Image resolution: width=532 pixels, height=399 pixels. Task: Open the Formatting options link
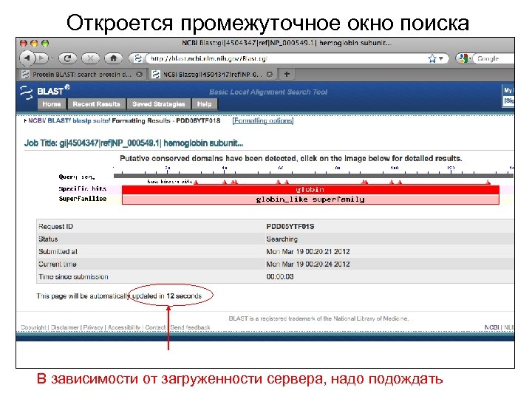(263, 120)
